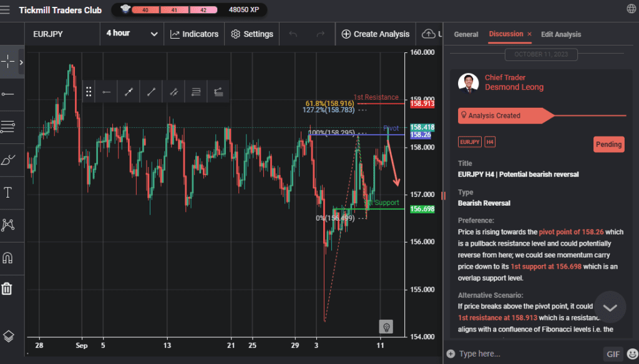Screen dimensions: 639x364
Task: Click the cloud upload icon
Action: (428, 34)
